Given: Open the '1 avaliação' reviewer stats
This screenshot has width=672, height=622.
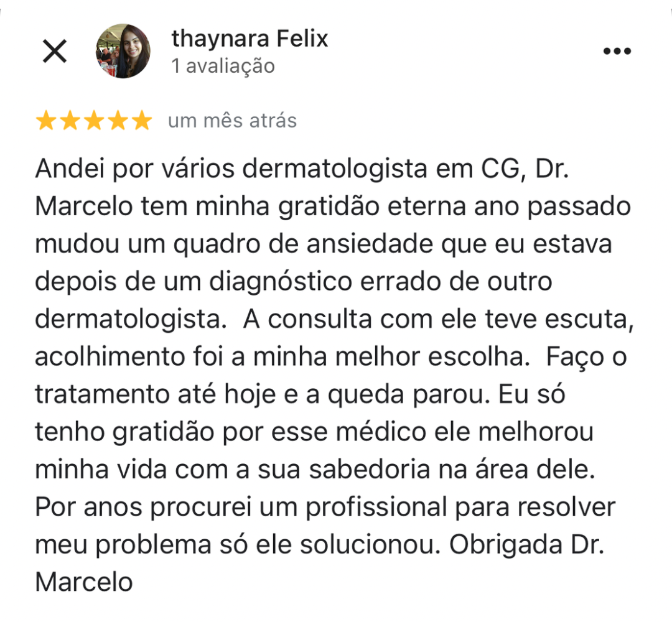Looking at the screenshot, I should (223, 66).
